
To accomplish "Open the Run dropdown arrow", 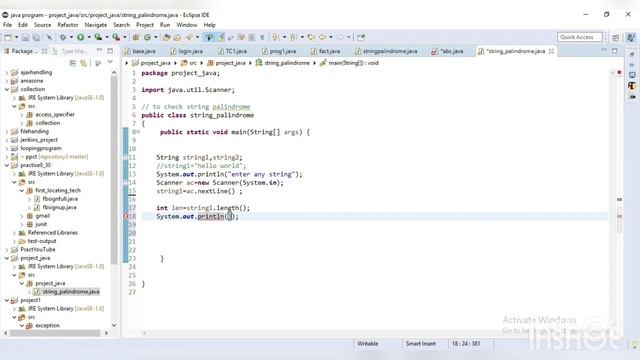I will (89, 37).
